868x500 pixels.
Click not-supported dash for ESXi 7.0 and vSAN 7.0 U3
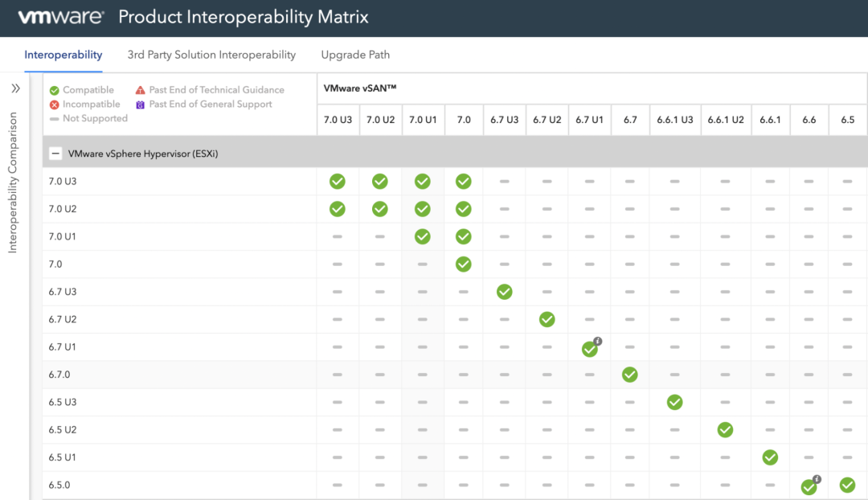337,264
